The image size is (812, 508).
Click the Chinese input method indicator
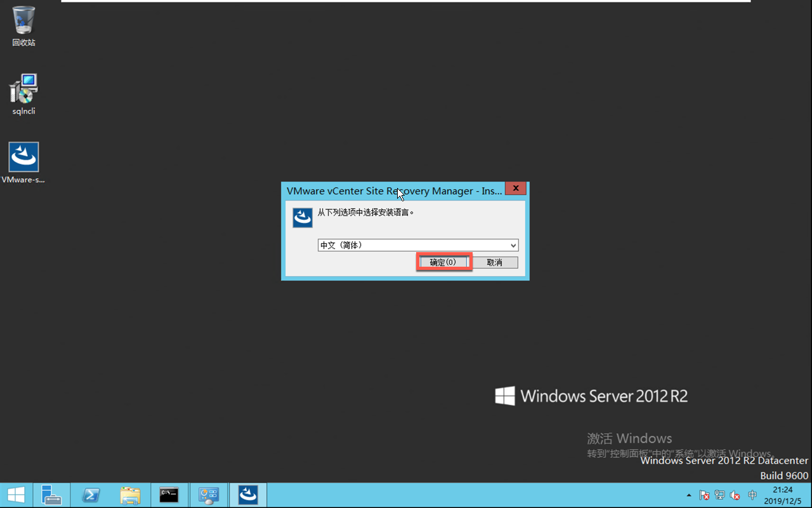752,495
